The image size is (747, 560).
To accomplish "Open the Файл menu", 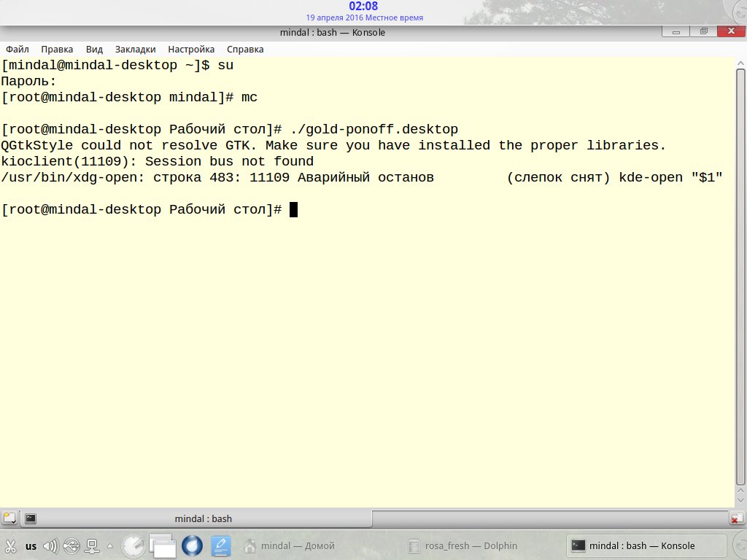I will 18,49.
